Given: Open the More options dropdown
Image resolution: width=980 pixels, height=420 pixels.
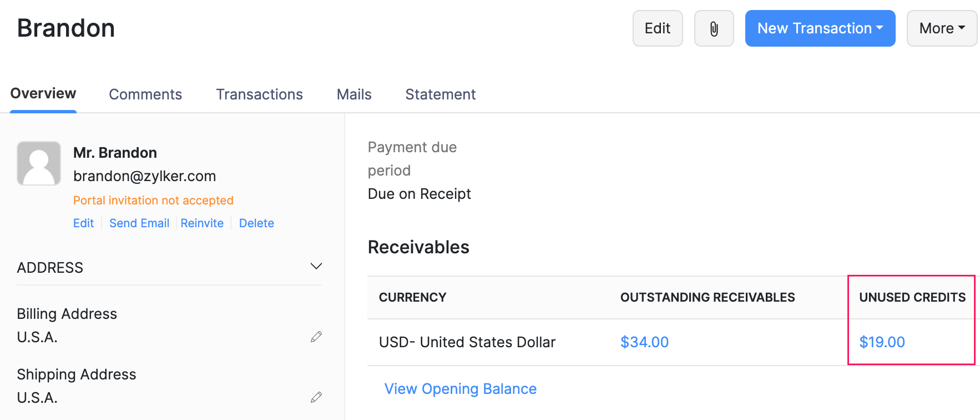Looking at the screenshot, I should point(942,28).
